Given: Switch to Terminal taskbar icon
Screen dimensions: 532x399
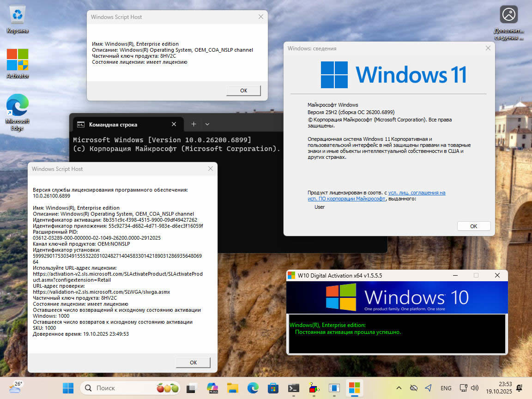Looking at the screenshot, I should click(x=294, y=388).
